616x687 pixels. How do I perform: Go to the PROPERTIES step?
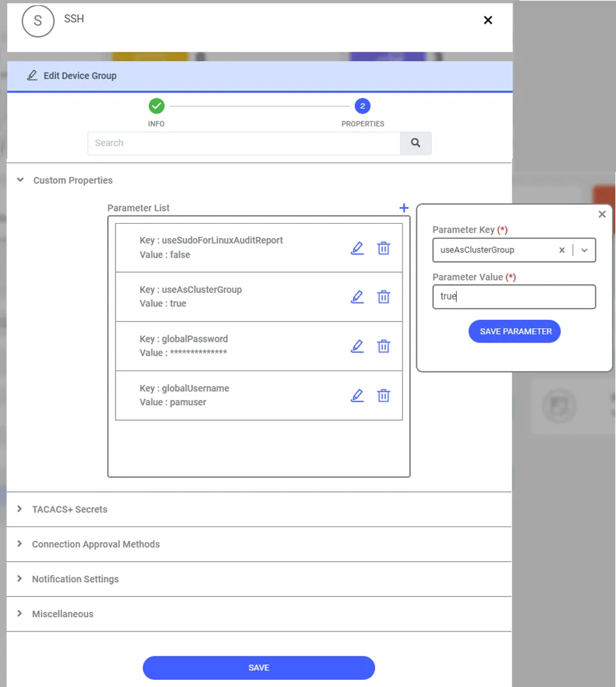(x=362, y=106)
